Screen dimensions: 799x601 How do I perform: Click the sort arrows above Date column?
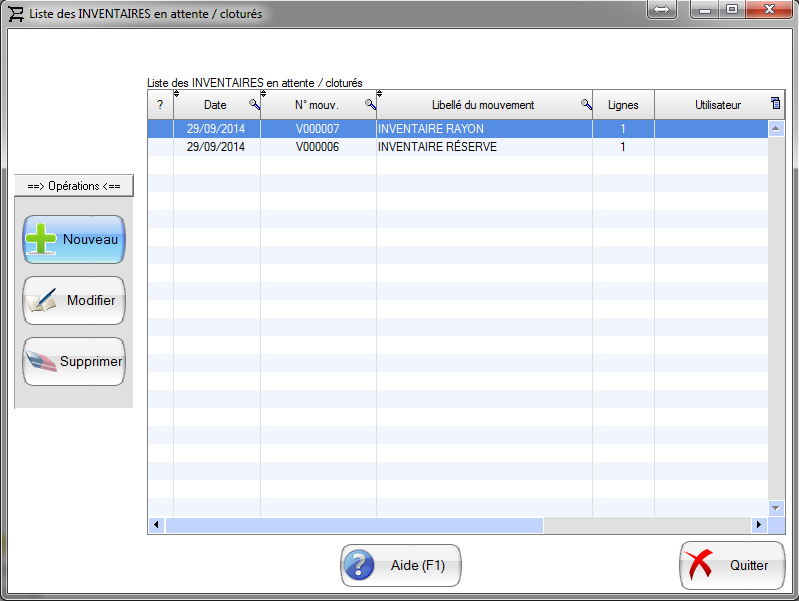(x=176, y=93)
